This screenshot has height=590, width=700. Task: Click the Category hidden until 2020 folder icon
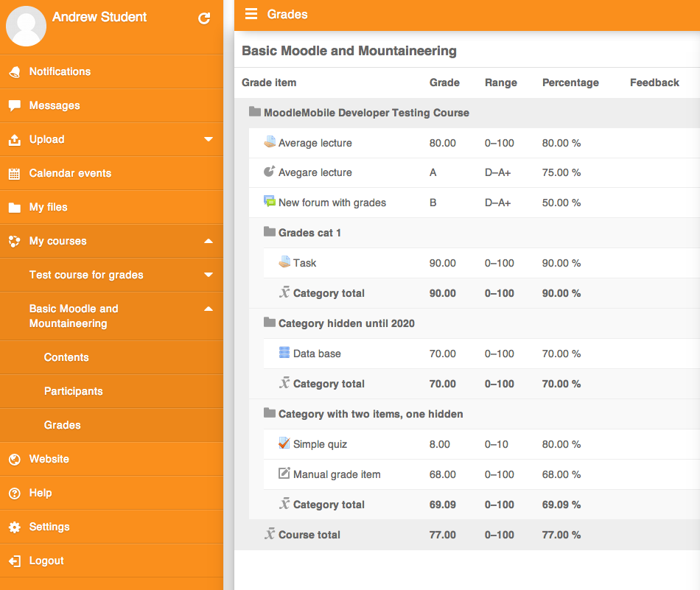tap(270, 322)
